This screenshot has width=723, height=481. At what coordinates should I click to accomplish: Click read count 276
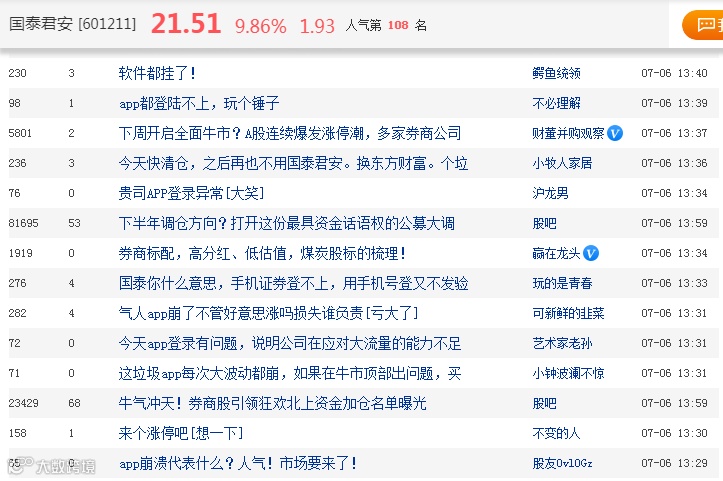click(x=18, y=283)
